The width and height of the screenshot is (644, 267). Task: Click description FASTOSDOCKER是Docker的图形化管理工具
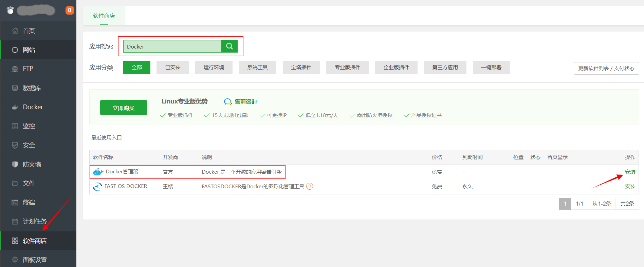coord(253,187)
